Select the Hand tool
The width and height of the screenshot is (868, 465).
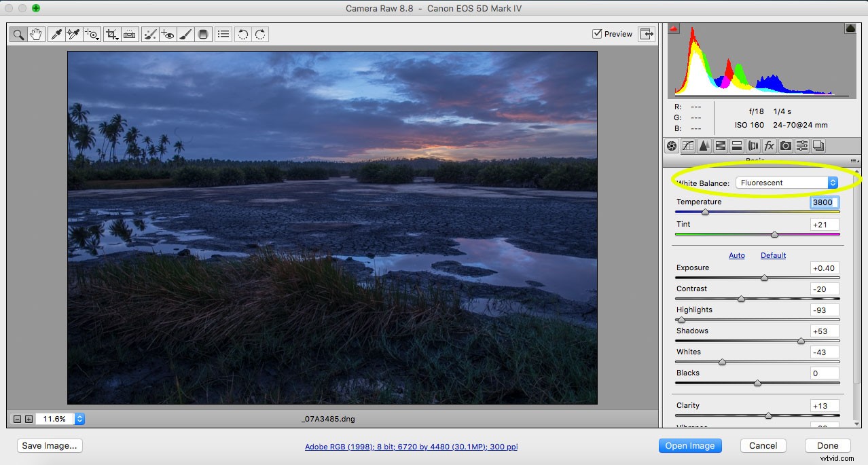[x=37, y=34]
